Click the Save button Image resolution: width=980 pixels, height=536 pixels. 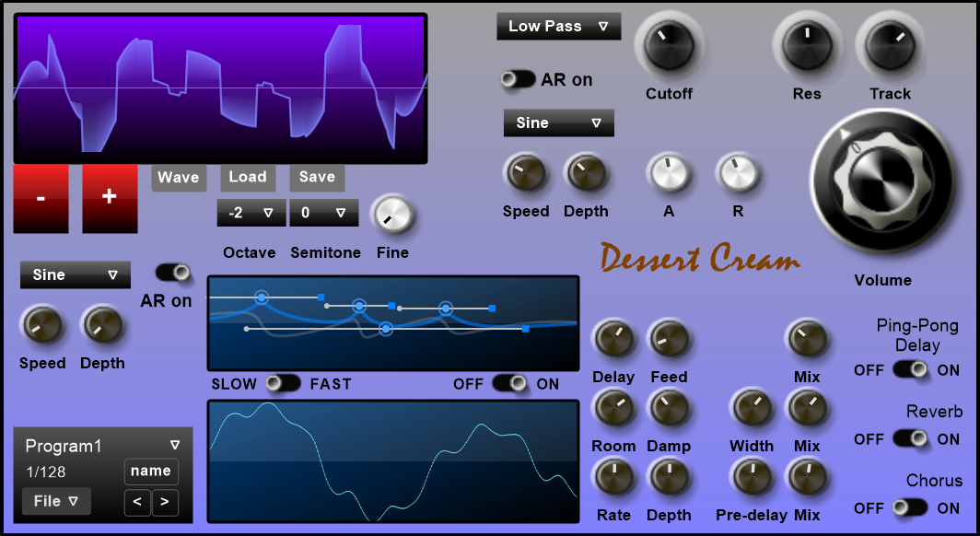(317, 178)
